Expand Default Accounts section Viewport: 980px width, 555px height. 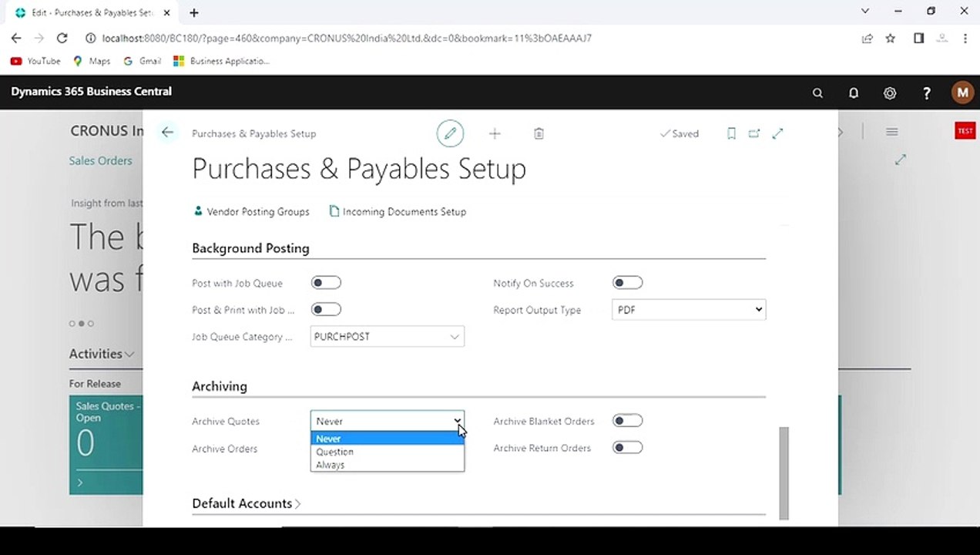click(247, 503)
